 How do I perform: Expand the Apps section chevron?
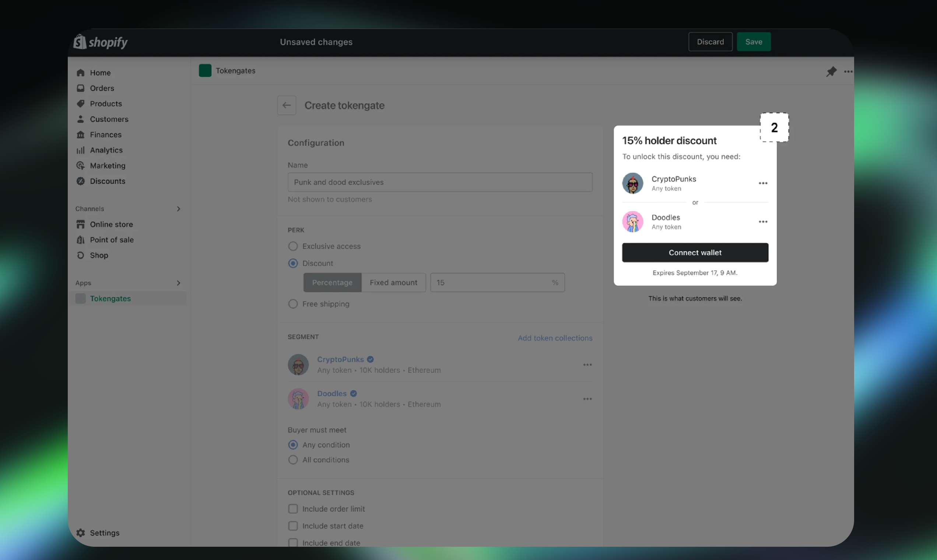tap(179, 283)
